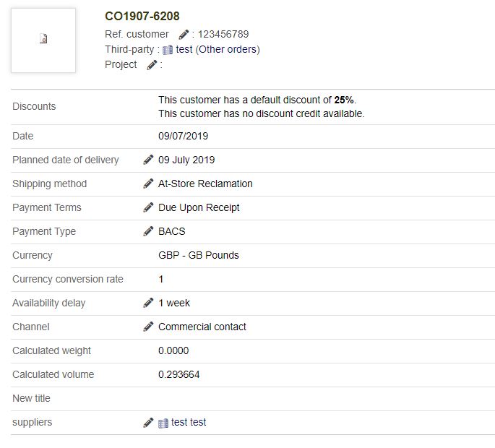Edit the Shipping method field
The width and height of the screenshot is (495, 448).
pos(148,184)
